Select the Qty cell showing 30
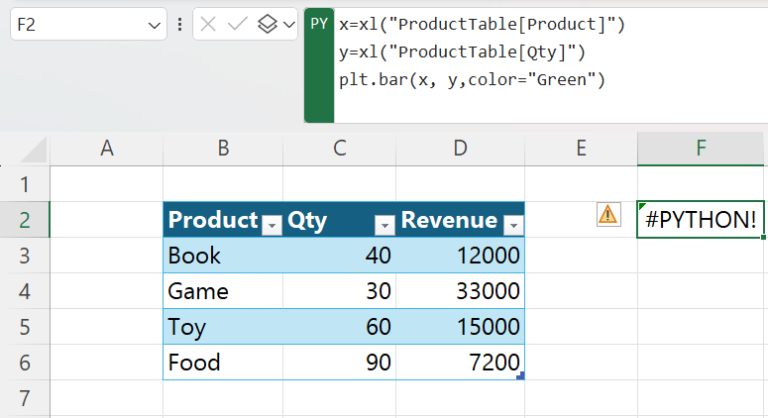The height and width of the screenshot is (418, 768). (x=339, y=291)
